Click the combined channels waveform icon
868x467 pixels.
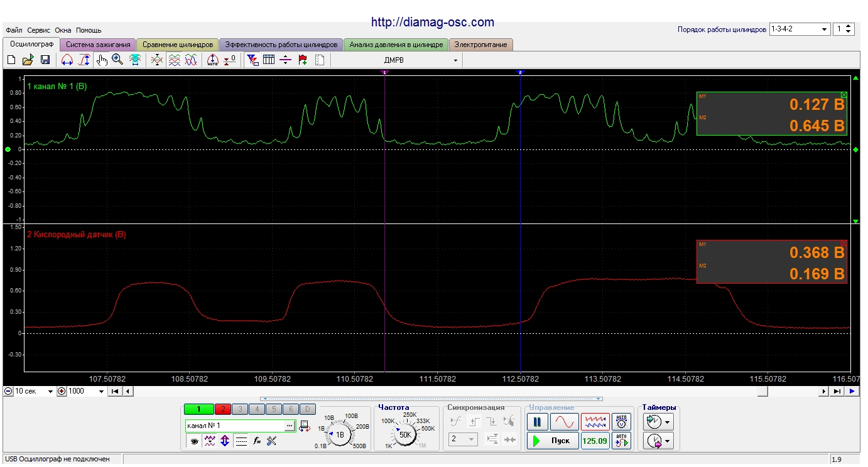coord(192,60)
